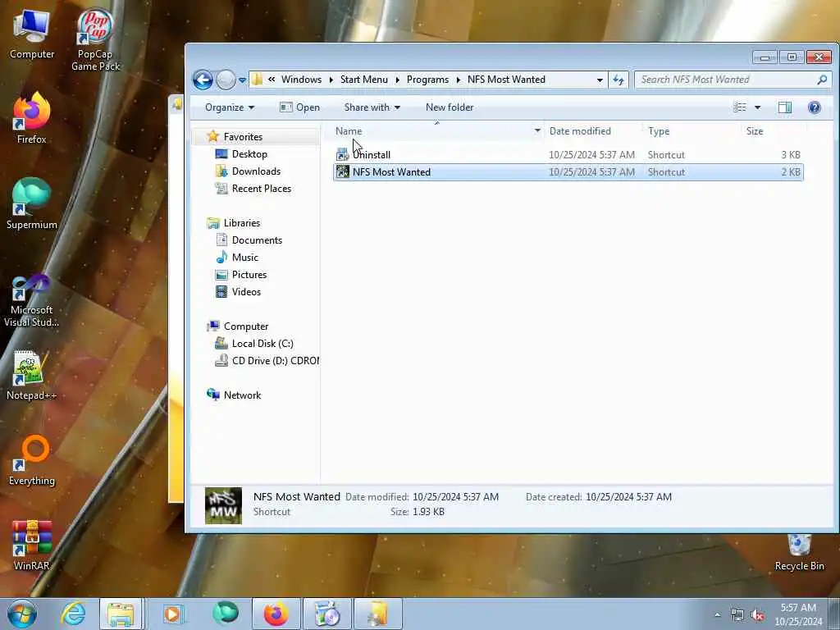Open Network in the navigation pane
The height and width of the screenshot is (630, 840).
[242, 395]
